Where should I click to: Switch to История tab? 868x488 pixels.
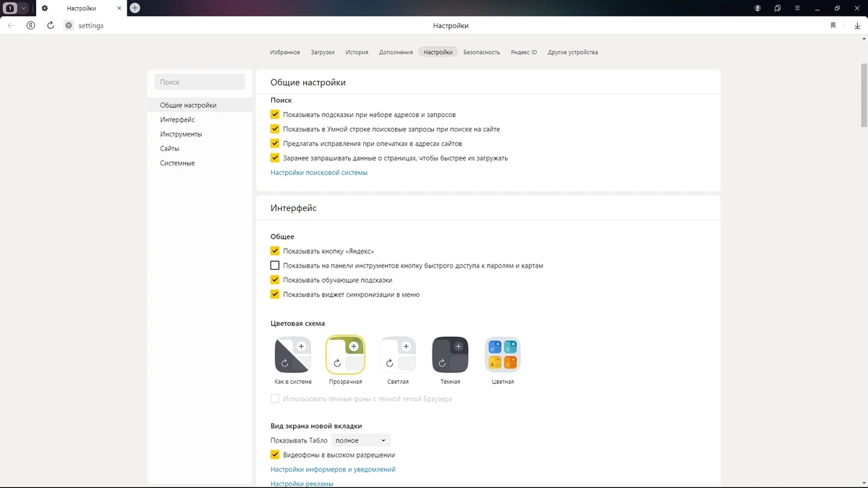[x=357, y=52]
